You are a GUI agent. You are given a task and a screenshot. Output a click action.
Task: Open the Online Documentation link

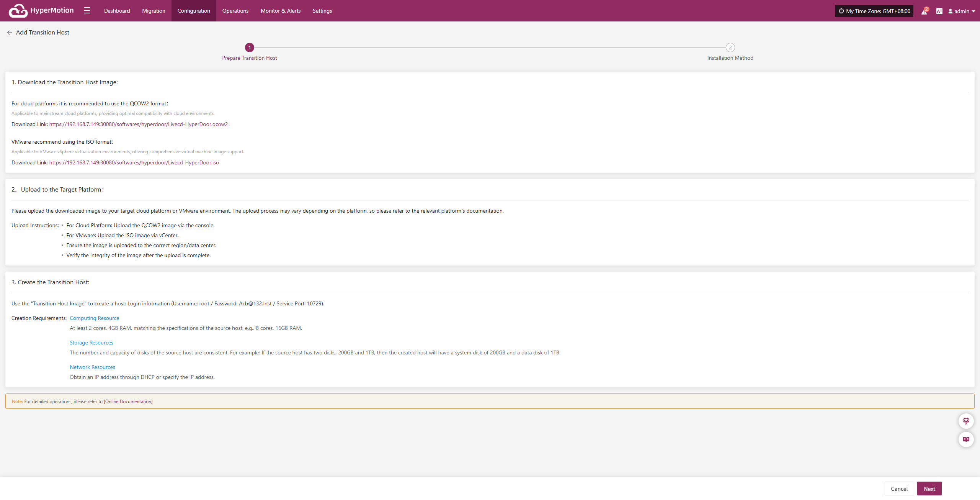pyautogui.click(x=128, y=402)
